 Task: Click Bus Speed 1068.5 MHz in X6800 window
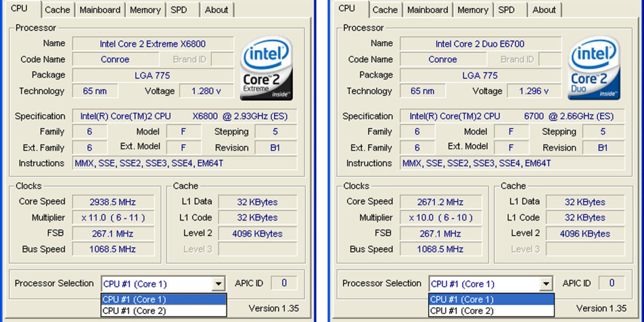(x=113, y=250)
